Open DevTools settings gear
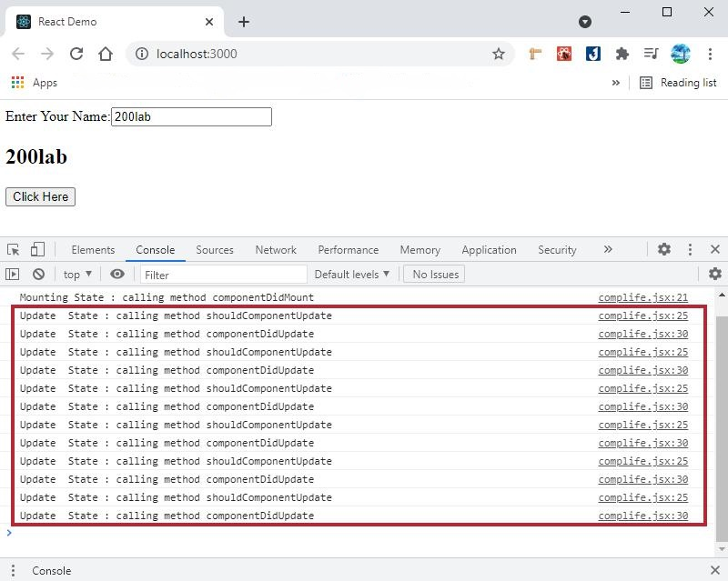This screenshot has height=581, width=728. tap(664, 249)
